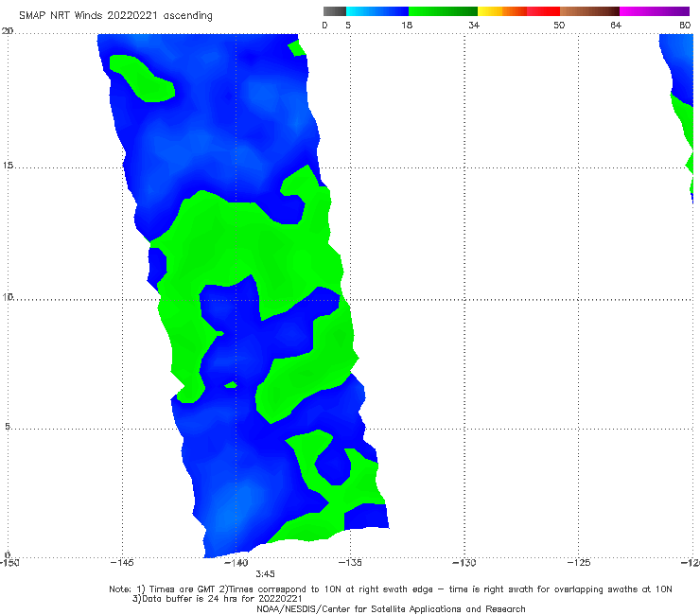The image size is (700, 615).
Task: Click the color bar label '64'
Action: [616, 25]
